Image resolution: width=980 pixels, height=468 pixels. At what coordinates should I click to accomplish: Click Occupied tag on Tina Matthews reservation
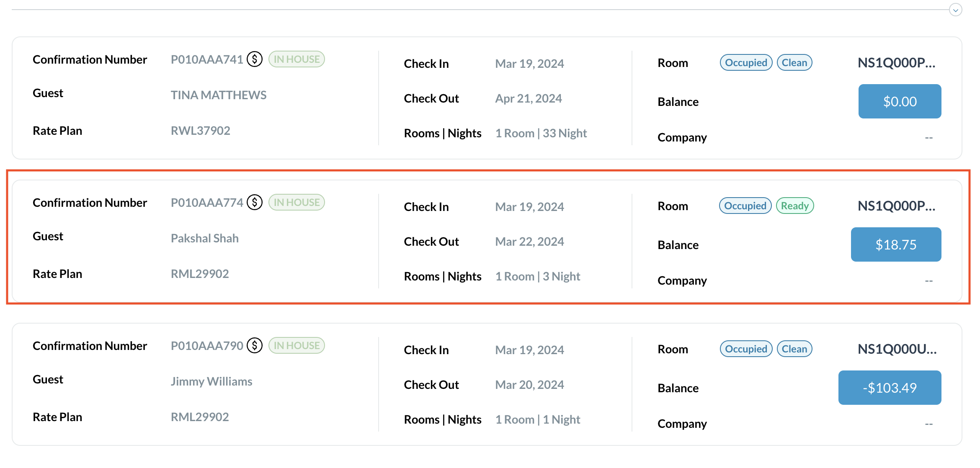pyautogui.click(x=746, y=63)
